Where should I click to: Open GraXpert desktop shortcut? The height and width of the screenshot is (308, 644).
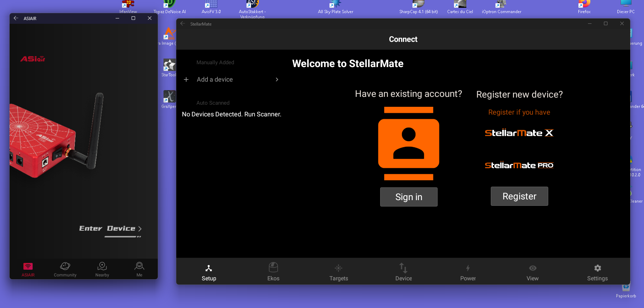coord(169,99)
